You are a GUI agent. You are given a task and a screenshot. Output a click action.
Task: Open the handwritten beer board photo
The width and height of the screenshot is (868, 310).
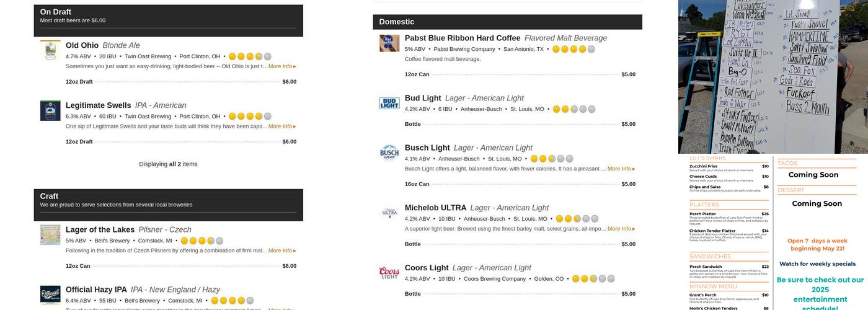click(x=773, y=77)
